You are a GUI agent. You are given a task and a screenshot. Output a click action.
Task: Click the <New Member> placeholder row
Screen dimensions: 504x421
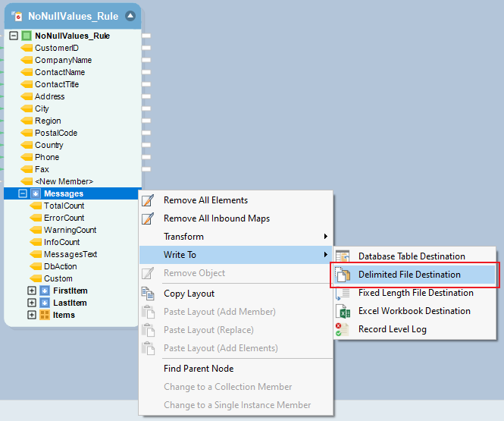tap(64, 181)
